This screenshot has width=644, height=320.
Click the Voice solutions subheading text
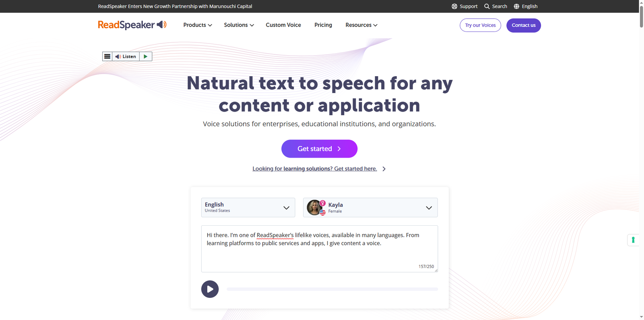319,124
